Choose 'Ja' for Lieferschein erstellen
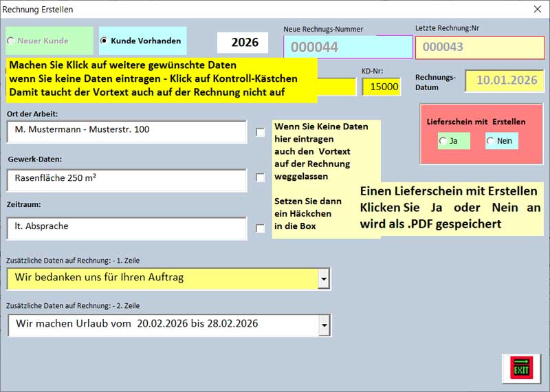The height and width of the screenshot is (392, 550). click(443, 141)
